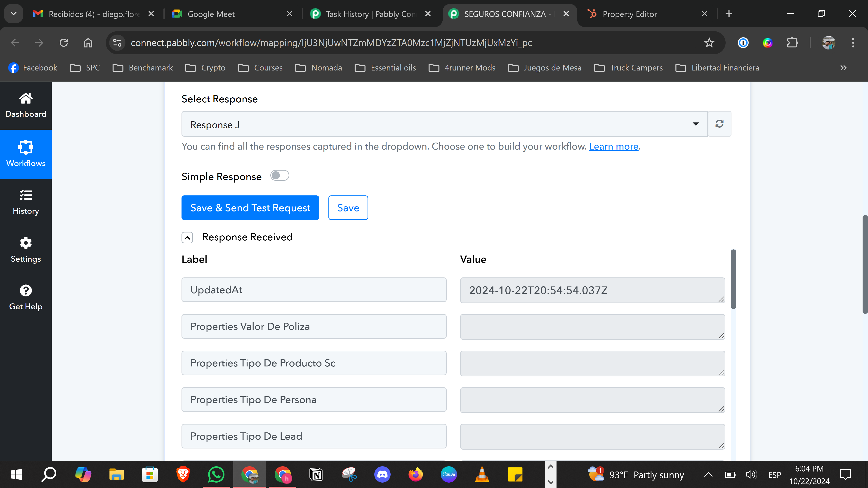Show hidden system tray icons
The height and width of the screenshot is (488, 868).
pos(708,474)
